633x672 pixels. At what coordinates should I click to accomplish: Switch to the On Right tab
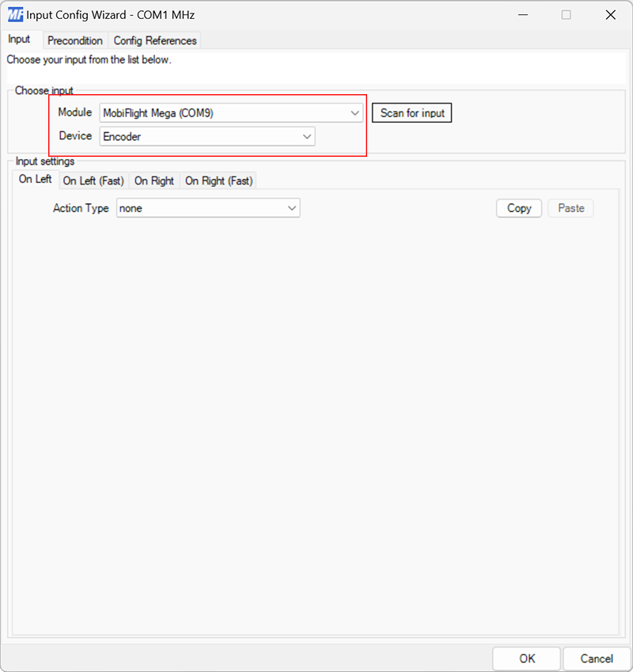(x=154, y=180)
